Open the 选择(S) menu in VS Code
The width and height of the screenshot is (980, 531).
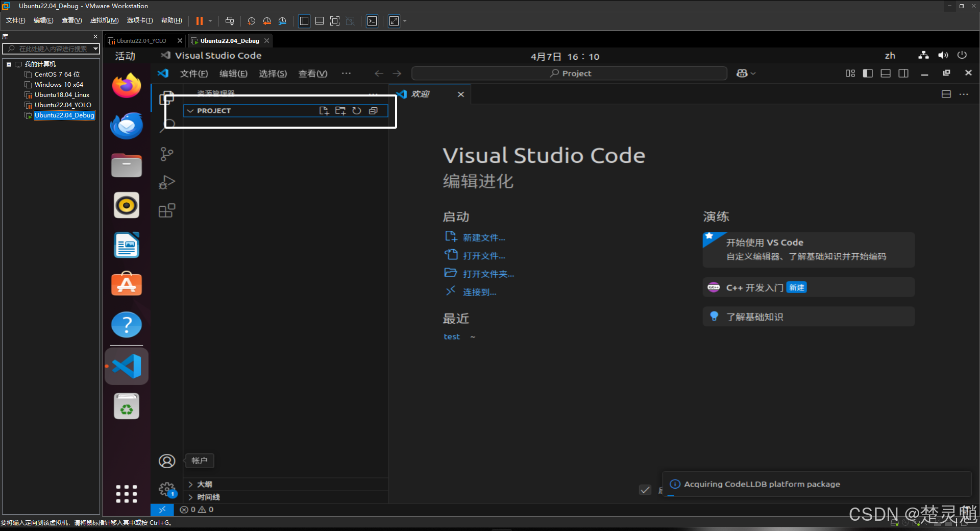click(273, 74)
